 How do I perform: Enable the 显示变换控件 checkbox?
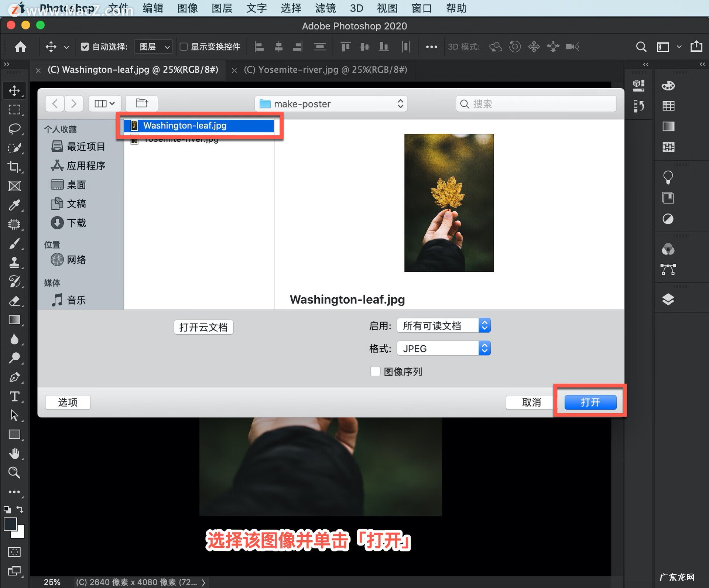click(184, 47)
